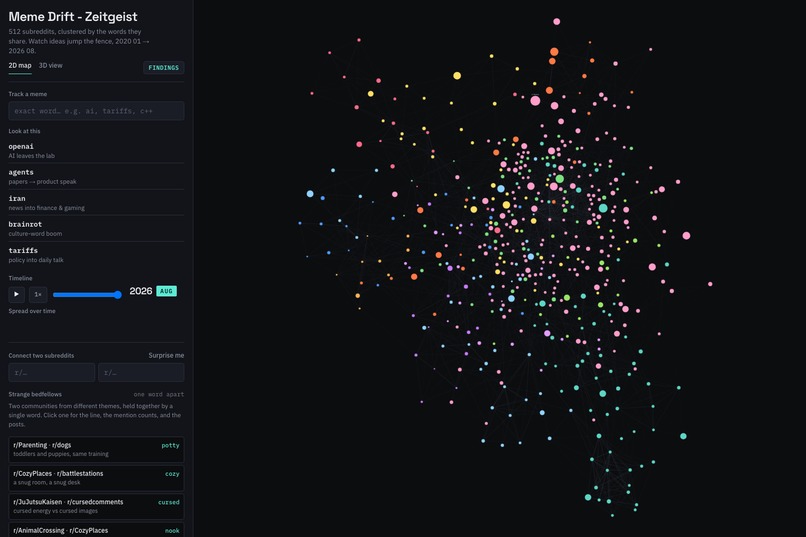This screenshot has width=806, height=537.
Task: Select the large blue node at far left
Action: 310,194
